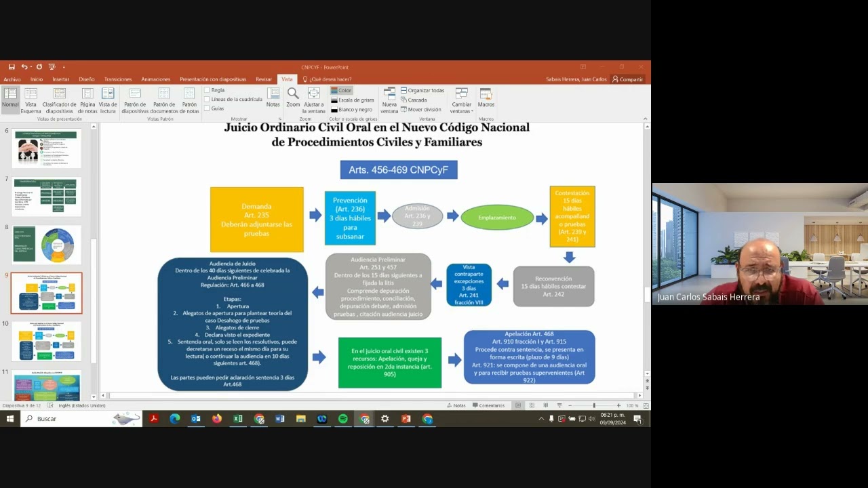The image size is (868, 488).
Task: Click the zoom percentage 100 %
Action: [632, 405]
